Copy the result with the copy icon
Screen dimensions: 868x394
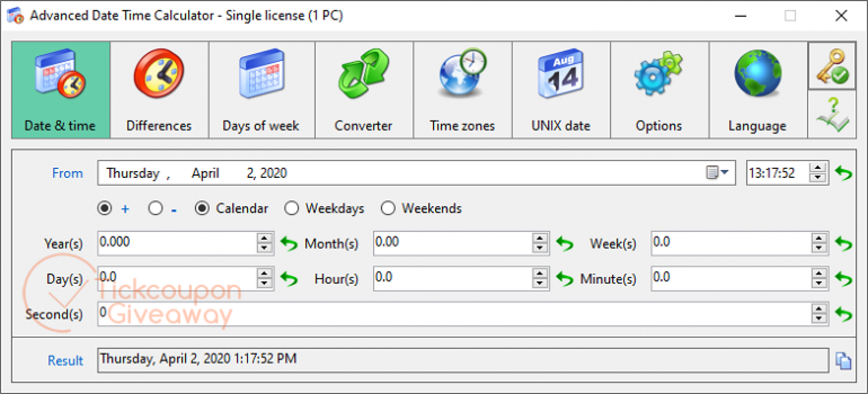[x=843, y=360]
